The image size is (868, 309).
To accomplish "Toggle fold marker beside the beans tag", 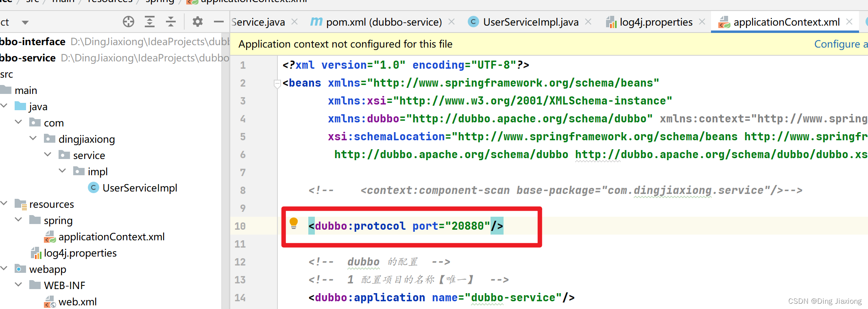I will [x=277, y=84].
